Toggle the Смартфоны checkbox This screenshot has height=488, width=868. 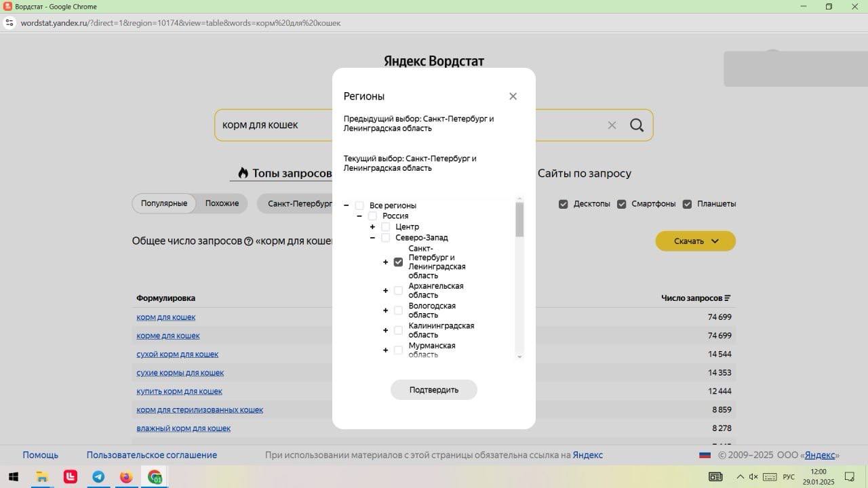(621, 204)
